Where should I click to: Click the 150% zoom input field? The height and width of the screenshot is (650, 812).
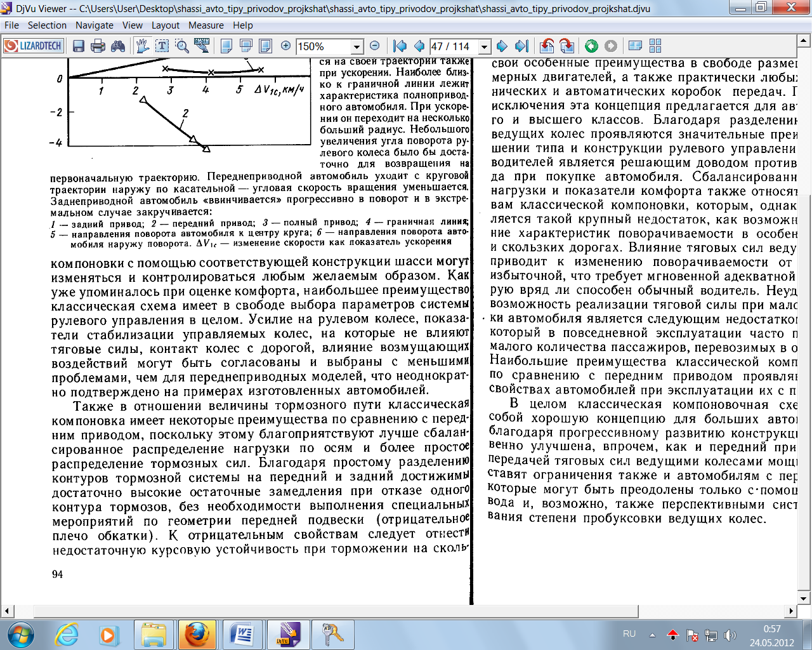324,46
